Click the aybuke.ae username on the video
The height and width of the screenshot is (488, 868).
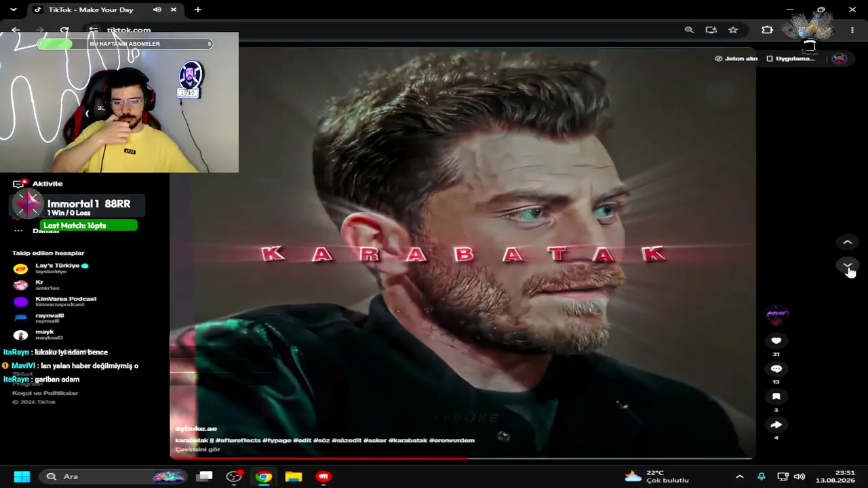click(x=196, y=428)
